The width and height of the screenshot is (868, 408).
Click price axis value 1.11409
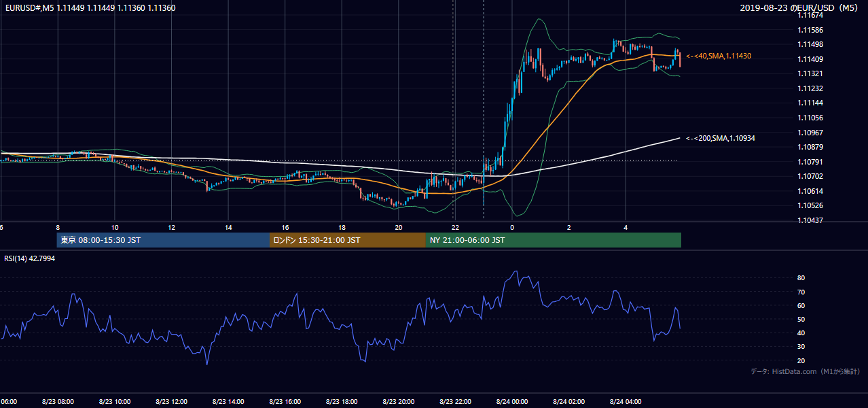(x=810, y=59)
